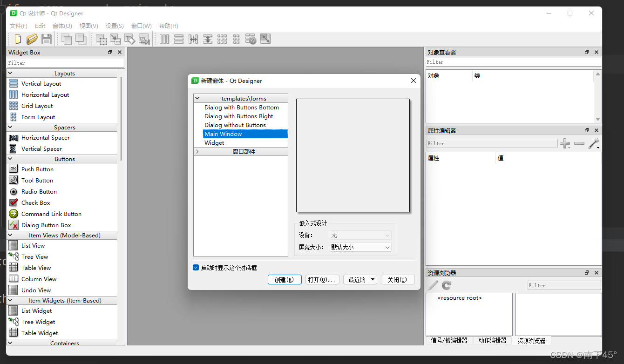Click Lay Out in Form Layout icon
The height and width of the screenshot is (364, 624).
point(237,39)
